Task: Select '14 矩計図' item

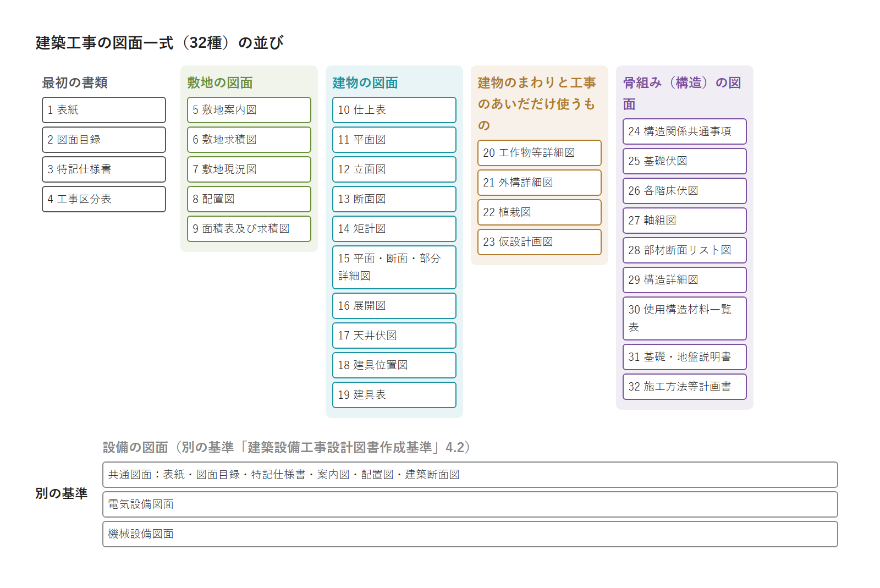Action: (x=394, y=229)
